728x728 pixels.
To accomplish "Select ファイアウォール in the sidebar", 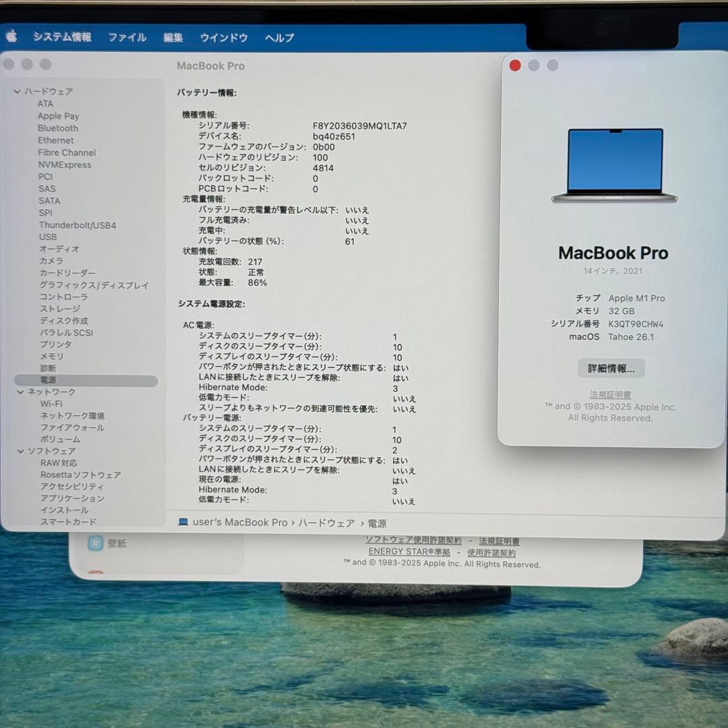I will [72, 427].
